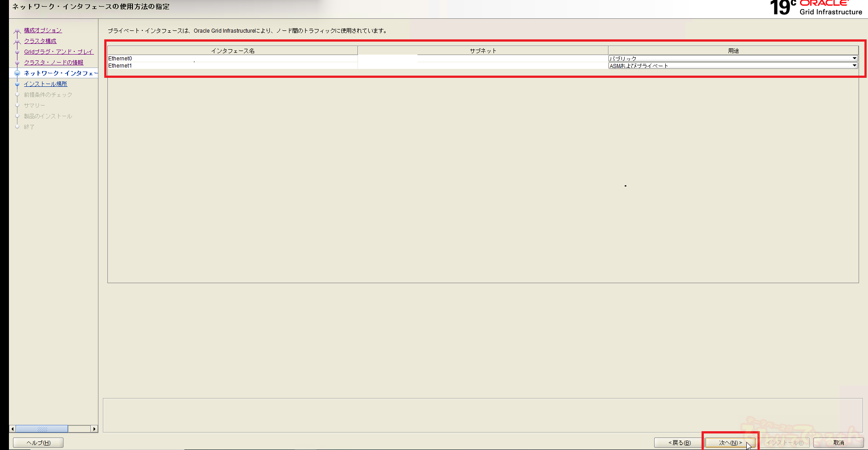Click the step bullet beside クラスタ構成
Screen dimensions: 868x450
(x=17, y=42)
